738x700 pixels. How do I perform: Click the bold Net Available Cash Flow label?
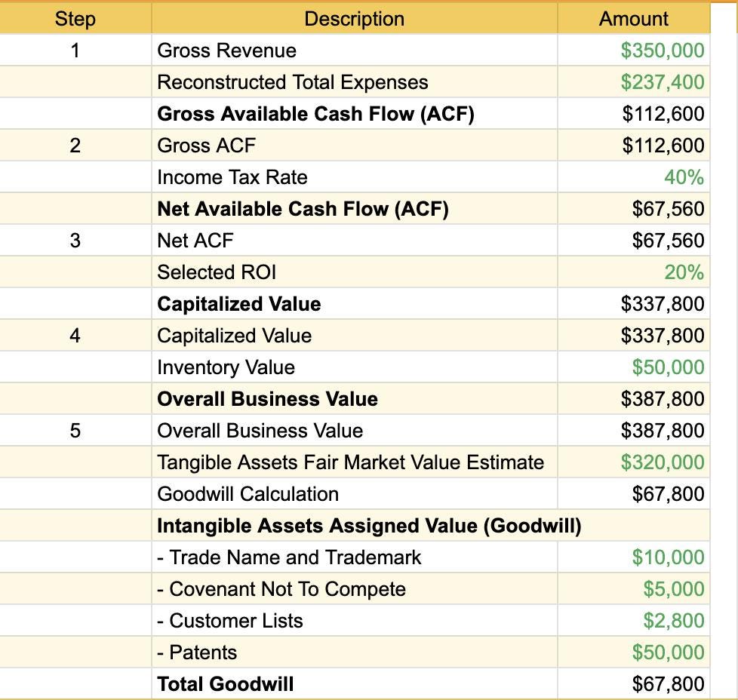pyautogui.click(x=303, y=209)
